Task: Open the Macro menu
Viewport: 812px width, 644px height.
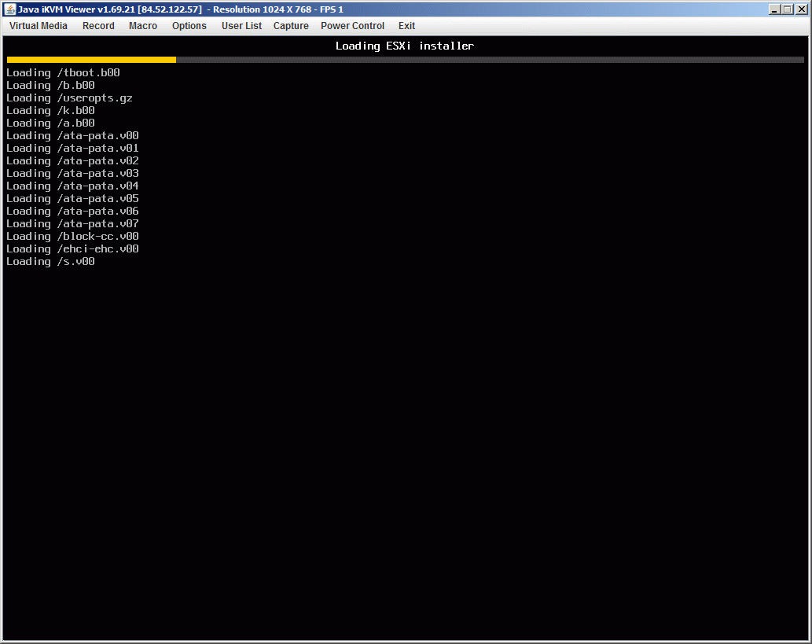Action: (x=143, y=26)
